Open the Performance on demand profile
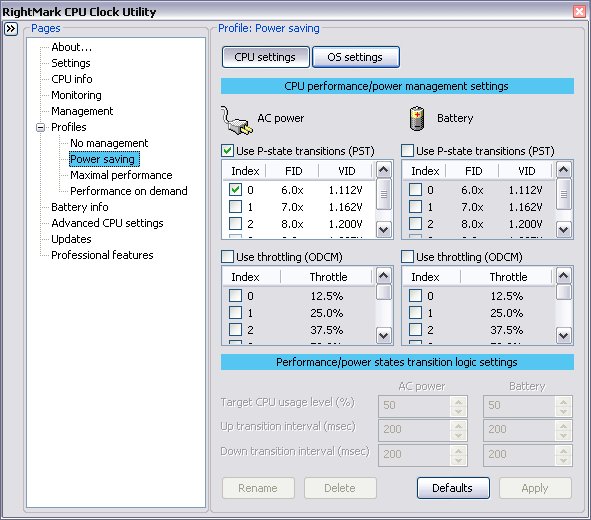 click(129, 191)
